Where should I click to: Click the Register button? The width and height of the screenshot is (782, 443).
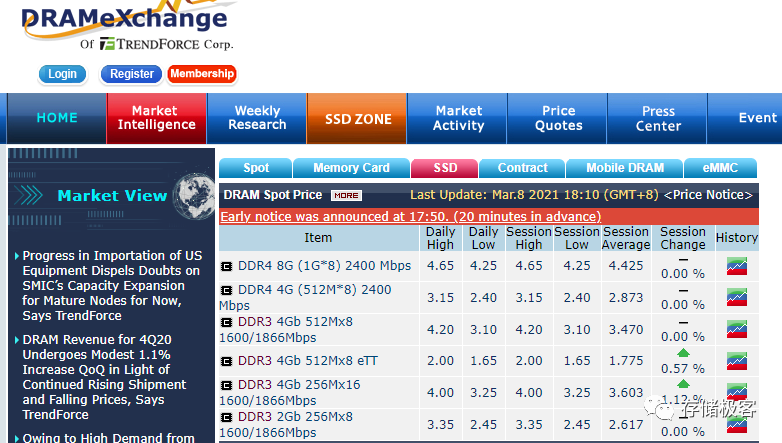pos(132,74)
